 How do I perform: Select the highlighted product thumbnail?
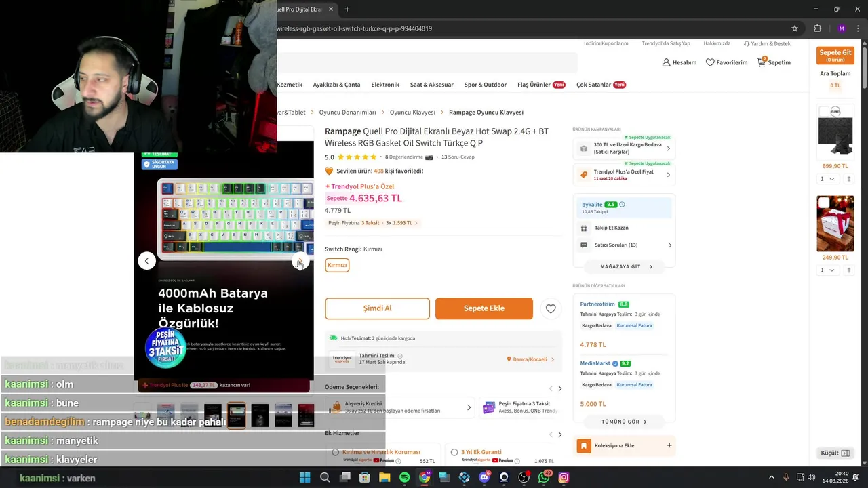[x=236, y=415]
